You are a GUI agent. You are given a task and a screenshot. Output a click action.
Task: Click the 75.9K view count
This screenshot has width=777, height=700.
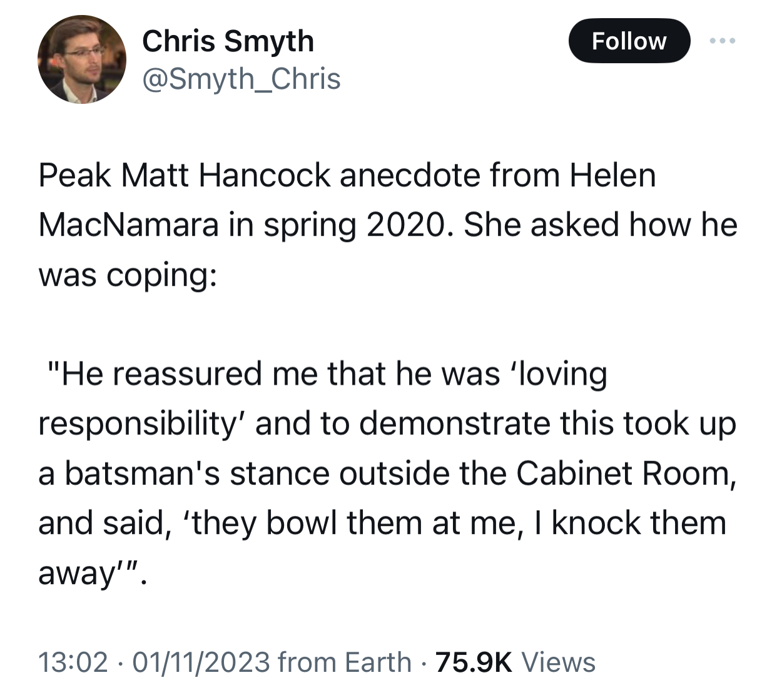click(473, 662)
